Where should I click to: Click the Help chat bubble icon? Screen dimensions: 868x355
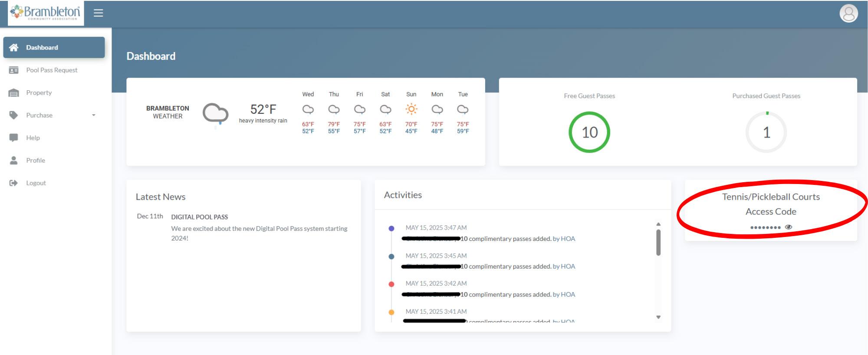14,138
